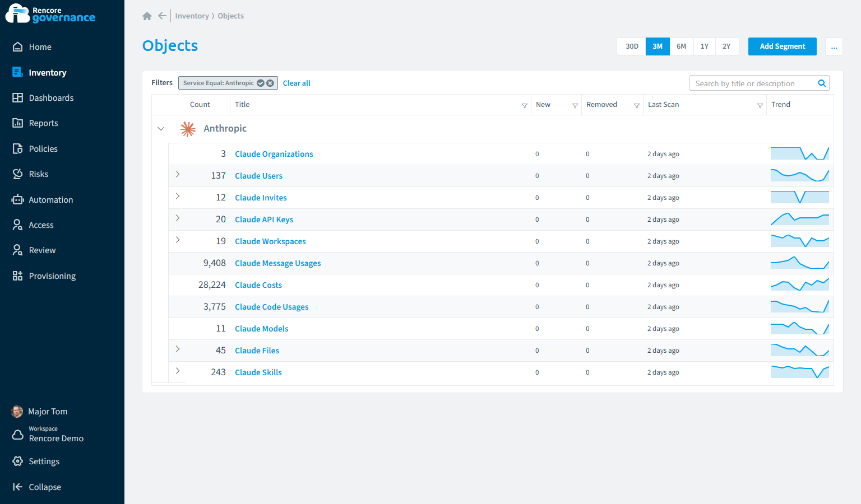Click the count value 28,224
The height and width of the screenshot is (504, 861).
[x=212, y=285]
